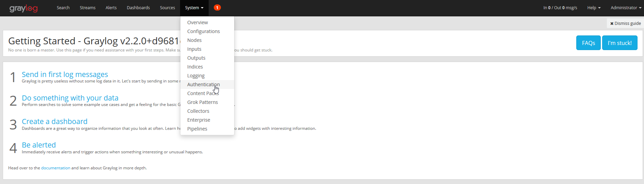Open the Dashboards page
The width and height of the screenshot is (644, 184).
pyautogui.click(x=138, y=7)
